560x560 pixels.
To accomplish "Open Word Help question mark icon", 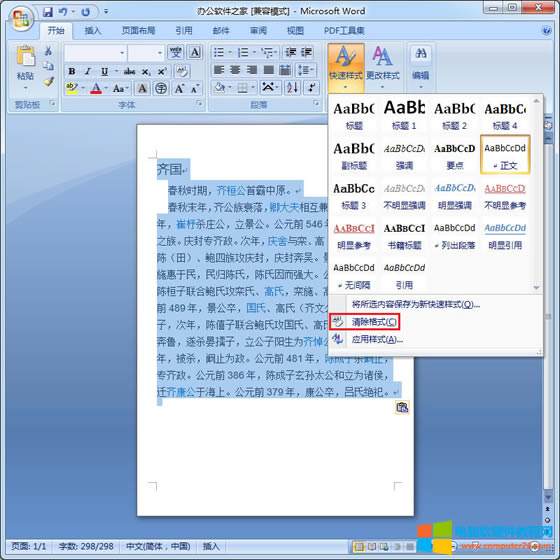I will [546, 30].
